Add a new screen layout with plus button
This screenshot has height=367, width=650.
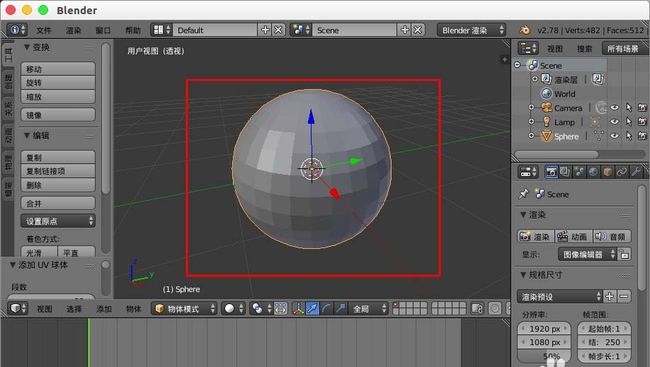pos(265,30)
